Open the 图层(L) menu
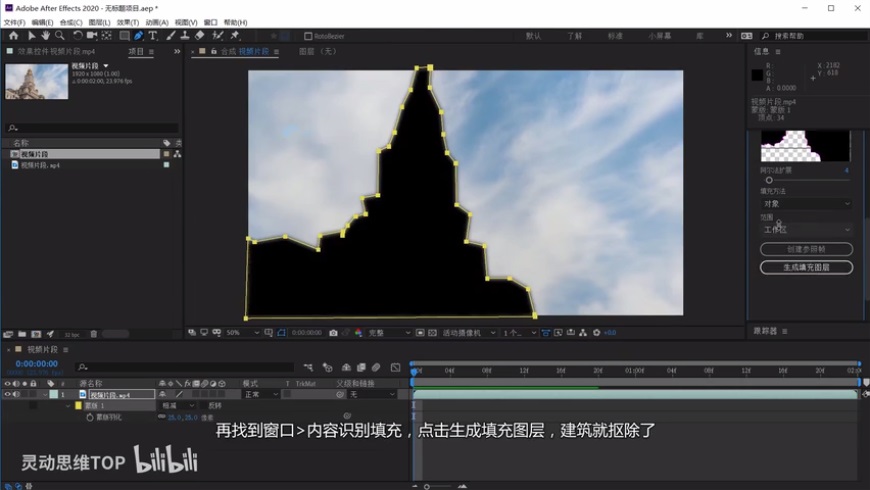The height and width of the screenshot is (490, 870). pyautogui.click(x=99, y=23)
